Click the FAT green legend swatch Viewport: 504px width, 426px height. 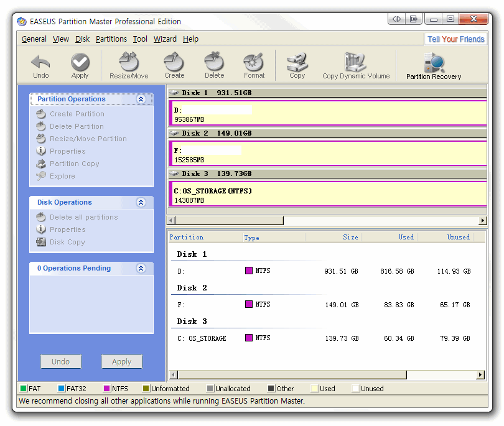click(x=23, y=389)
